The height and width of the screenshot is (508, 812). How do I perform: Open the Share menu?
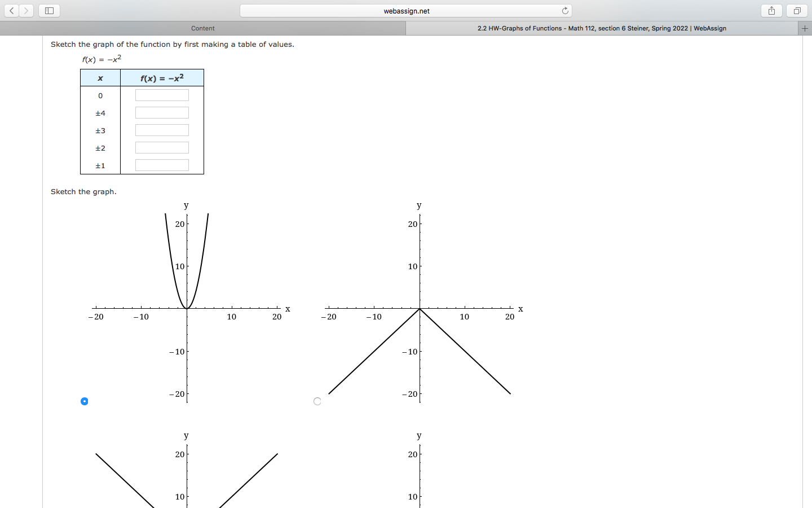[x=771, y=11]
